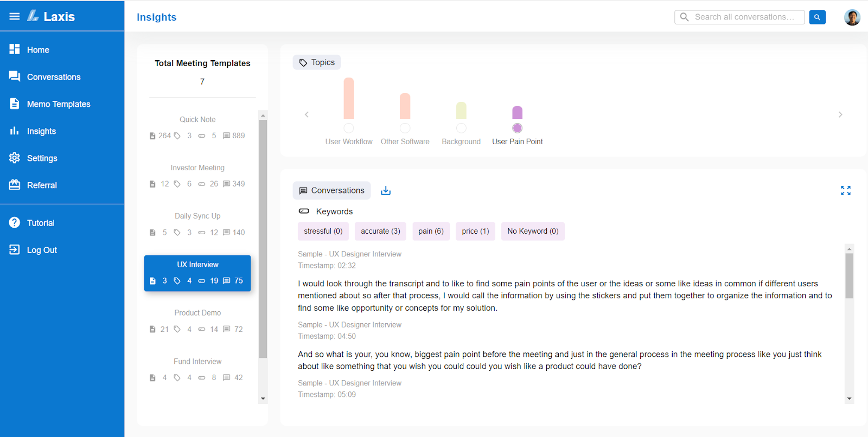Click the Home grid icon
Screen dimensions: 868x437
click(x=15, y=49)
